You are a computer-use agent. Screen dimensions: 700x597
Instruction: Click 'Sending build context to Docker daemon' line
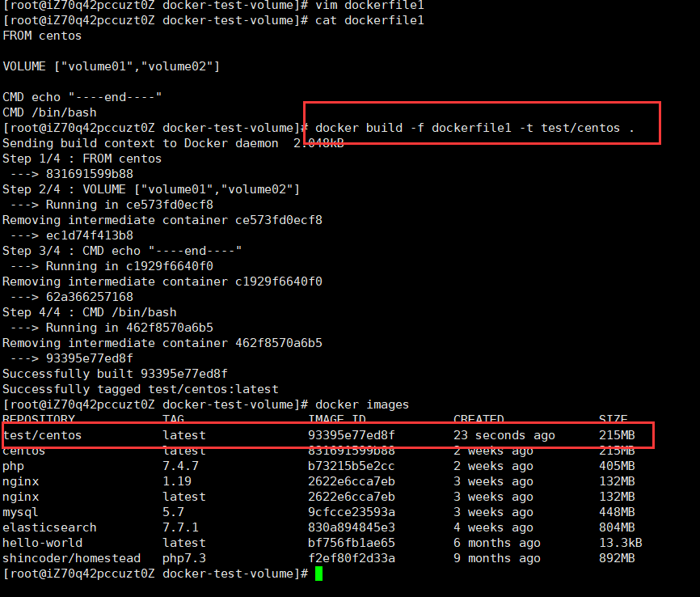[x=154, y=143]
